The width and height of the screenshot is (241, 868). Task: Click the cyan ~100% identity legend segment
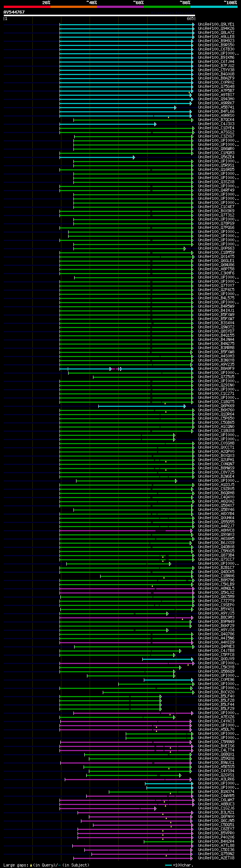pos(214,6)
